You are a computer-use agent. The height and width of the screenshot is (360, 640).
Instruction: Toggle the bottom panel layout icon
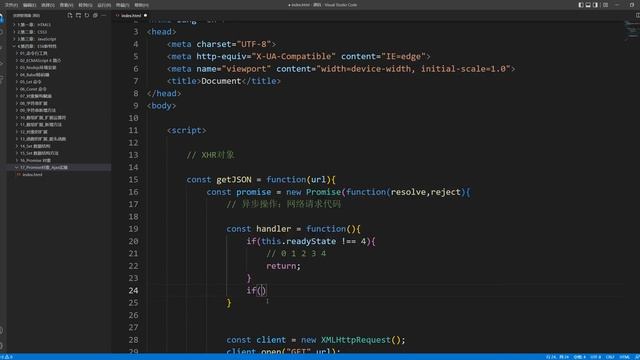pyautogui.click(x=588, y=5)
